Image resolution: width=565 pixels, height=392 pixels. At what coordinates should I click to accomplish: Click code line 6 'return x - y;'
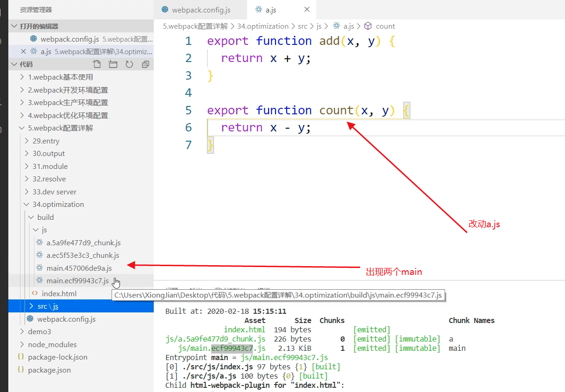pyautogui.click(x=266, y=128)
